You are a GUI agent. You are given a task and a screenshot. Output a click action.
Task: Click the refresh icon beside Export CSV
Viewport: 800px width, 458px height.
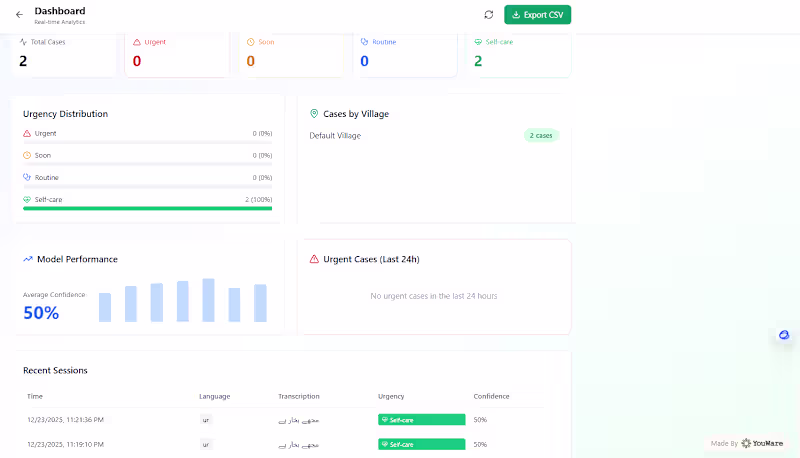489,15
